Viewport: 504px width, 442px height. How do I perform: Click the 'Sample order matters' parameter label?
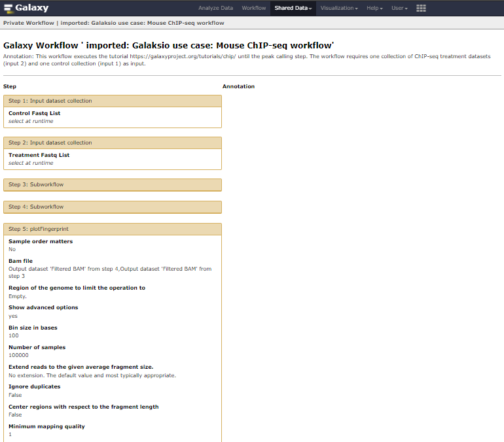[41, 241]
